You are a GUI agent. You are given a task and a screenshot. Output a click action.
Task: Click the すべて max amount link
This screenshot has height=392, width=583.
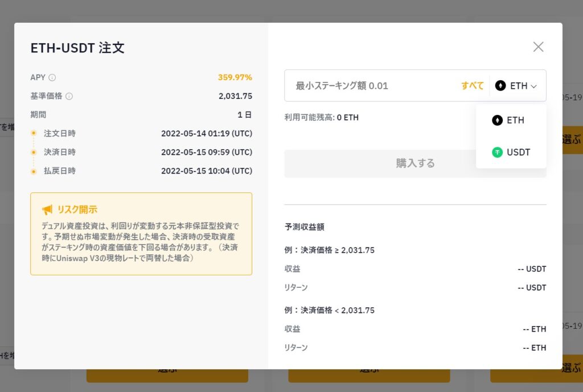[472, 86]
